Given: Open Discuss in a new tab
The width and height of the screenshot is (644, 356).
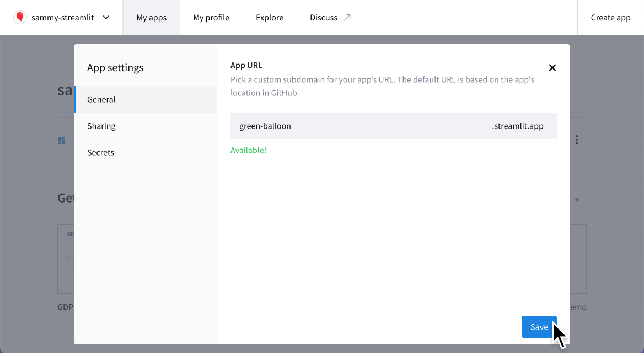Looking at the screenshot, I should (323, 17).
